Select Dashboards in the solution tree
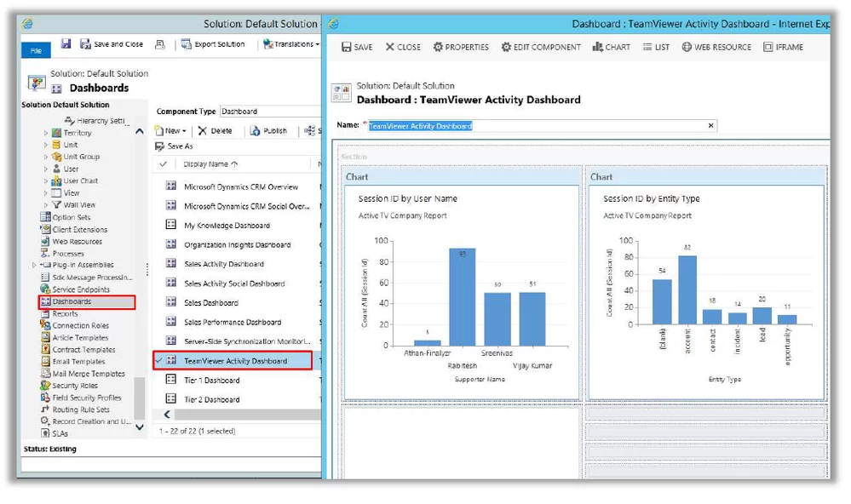Viewport: 851px width, 504px height. click(72, 301)
